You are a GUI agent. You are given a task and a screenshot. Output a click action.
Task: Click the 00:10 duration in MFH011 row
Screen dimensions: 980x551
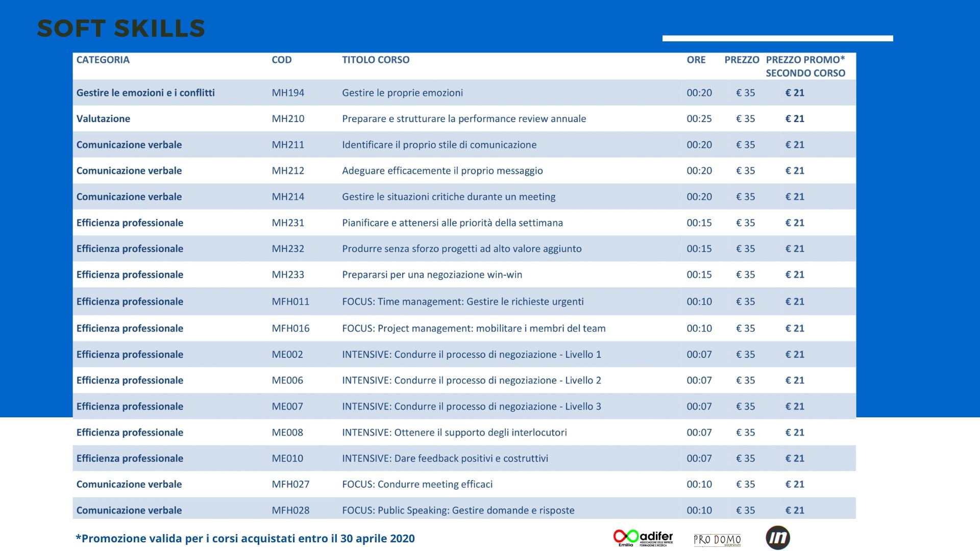point(699,302)
